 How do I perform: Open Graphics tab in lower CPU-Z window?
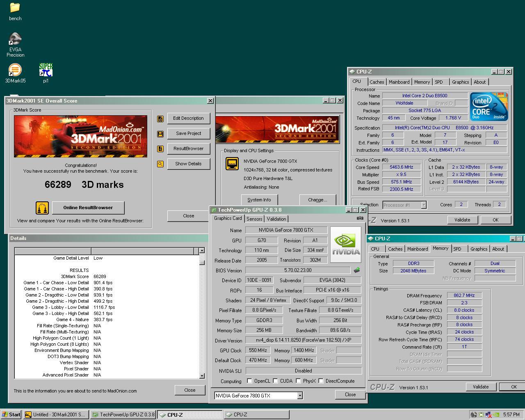479,249
